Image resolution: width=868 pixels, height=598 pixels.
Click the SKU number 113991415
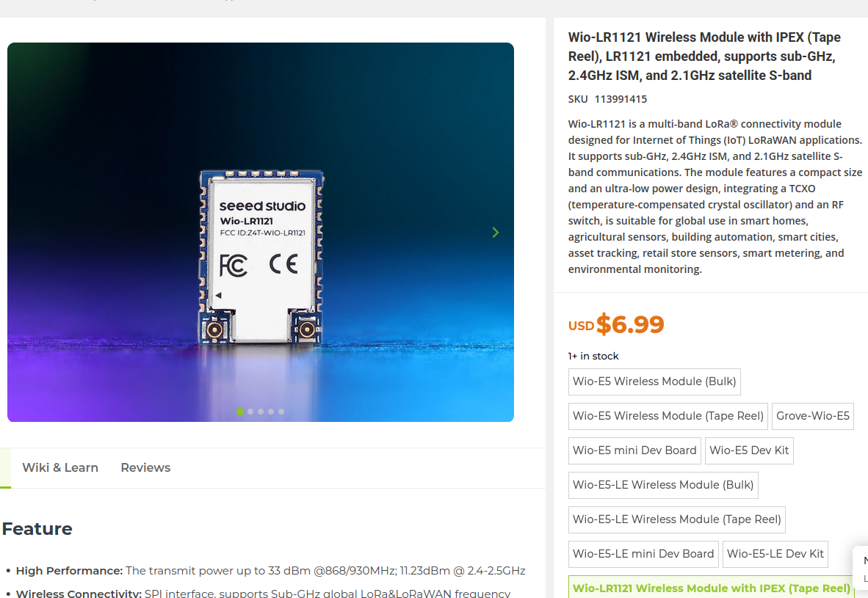coord(621,99)
